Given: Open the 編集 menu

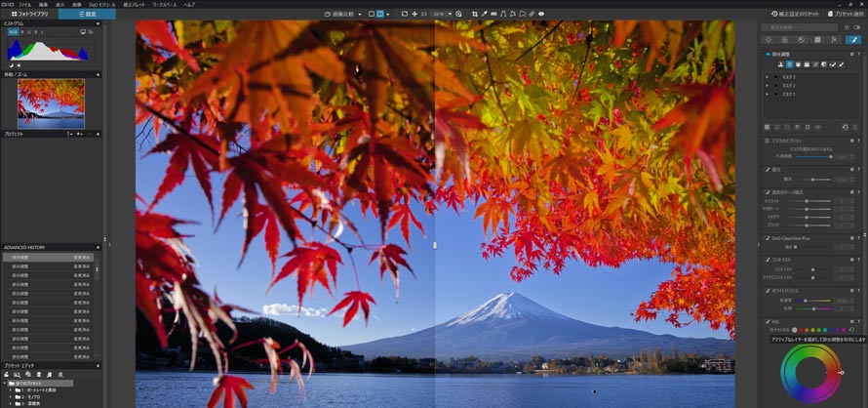Looking at the screenshot, I should point(43,4).
